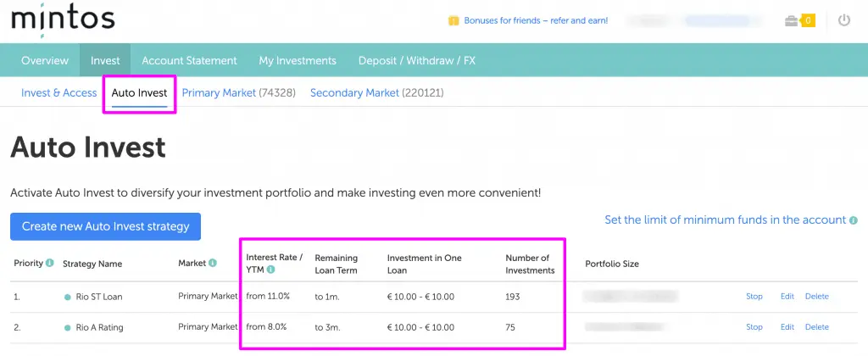Open Deposit / Withdraw / FX page

pos(415,61)
